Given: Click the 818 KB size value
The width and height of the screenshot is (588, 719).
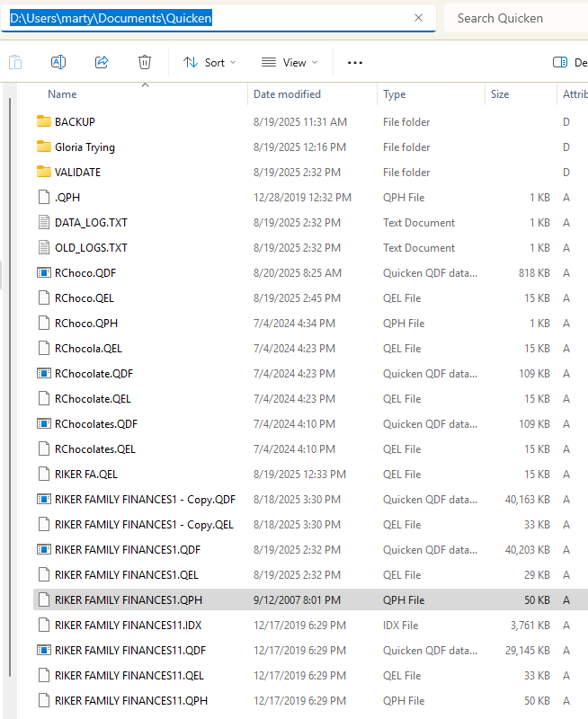Looking at the screenshot, I should [x=534, y=273].
